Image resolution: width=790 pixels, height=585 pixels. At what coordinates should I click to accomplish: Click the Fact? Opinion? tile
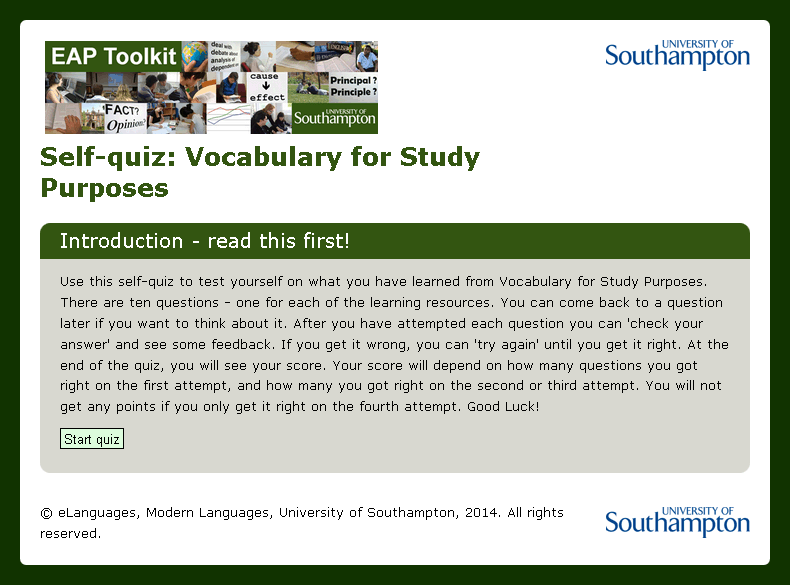click(125, 118)
